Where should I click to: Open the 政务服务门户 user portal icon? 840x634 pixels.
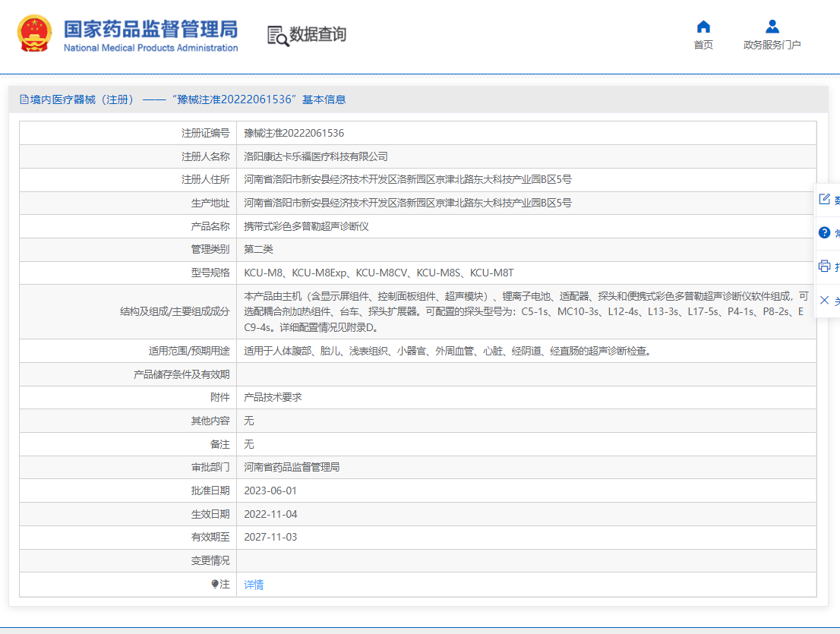coord(772,27)
